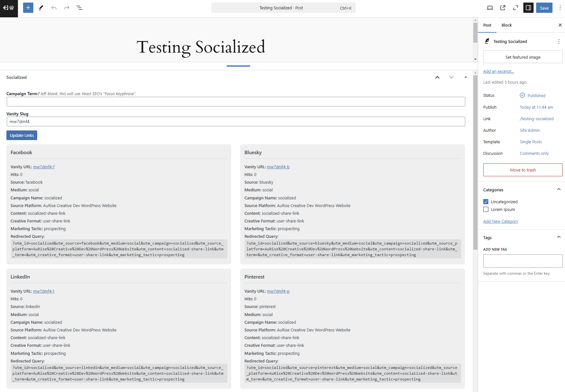This screenshot has width=565, height=392.
Task: Click the WordPress logo back button
Action: (9, 8)
